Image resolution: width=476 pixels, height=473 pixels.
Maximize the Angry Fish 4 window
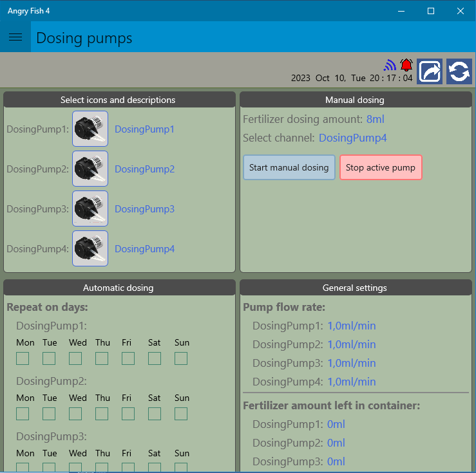point(431,11)
